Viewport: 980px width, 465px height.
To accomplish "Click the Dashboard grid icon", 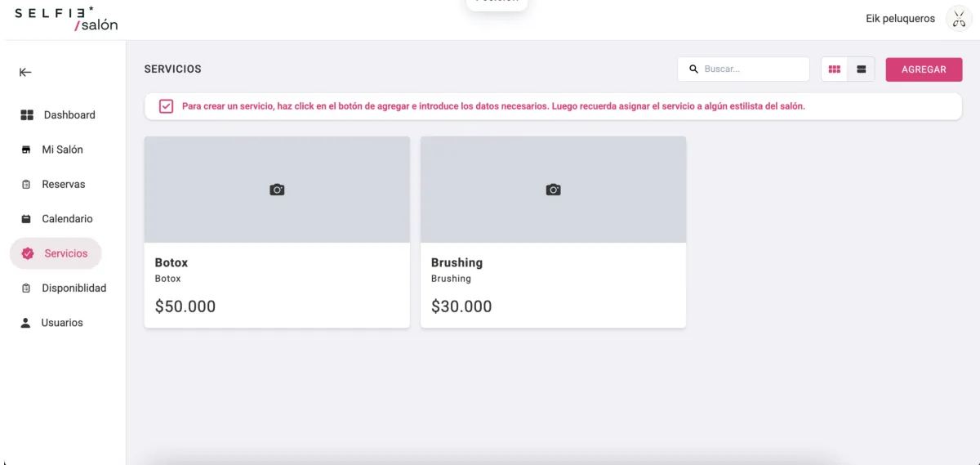I will click(x=27, y=115).
